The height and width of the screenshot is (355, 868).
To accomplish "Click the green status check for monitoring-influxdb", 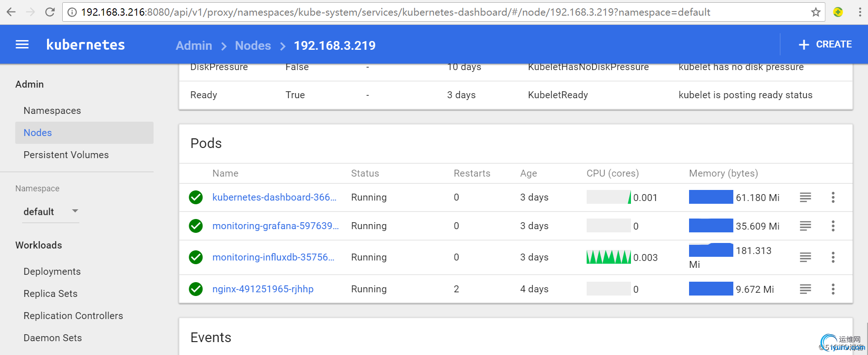I will (x=196, y=257).
